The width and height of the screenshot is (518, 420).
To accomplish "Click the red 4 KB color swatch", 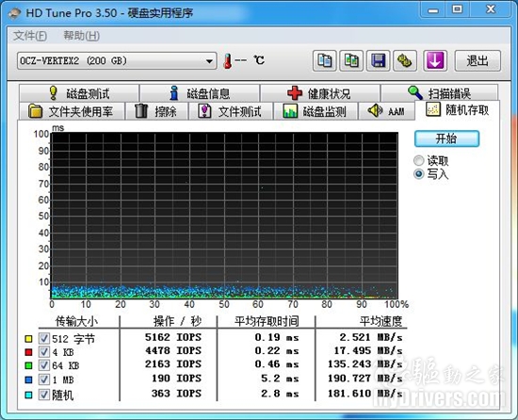I will [x=29, y=352].
